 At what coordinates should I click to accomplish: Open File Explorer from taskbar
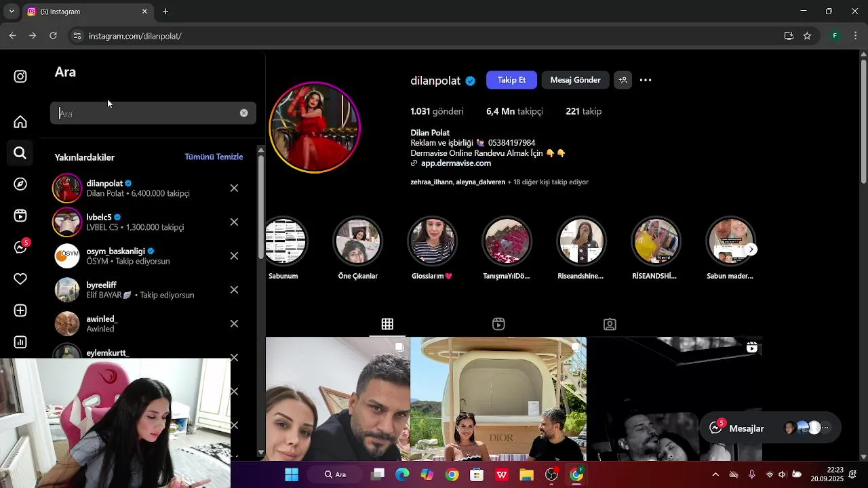pyautogui.click(x=526, y=474)
